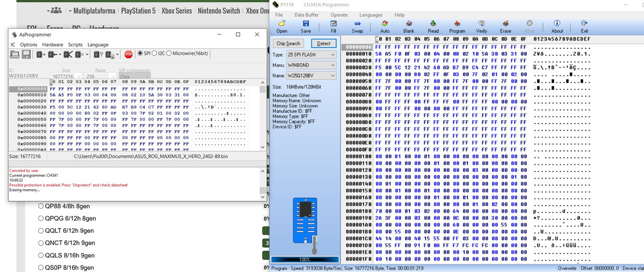Expand the Unprotect arrow dropdown in AsProgrammer

pyautogui.click(x=118, y=54)
